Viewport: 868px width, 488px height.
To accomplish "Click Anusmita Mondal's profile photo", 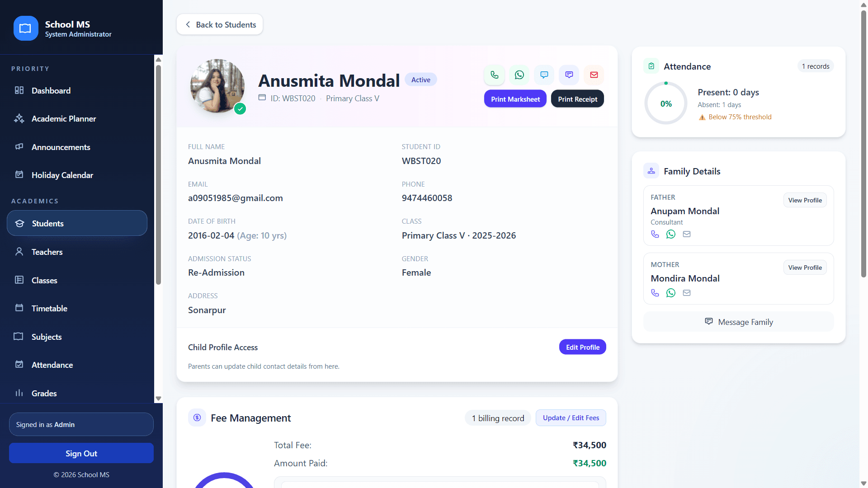I will point(217,86).
